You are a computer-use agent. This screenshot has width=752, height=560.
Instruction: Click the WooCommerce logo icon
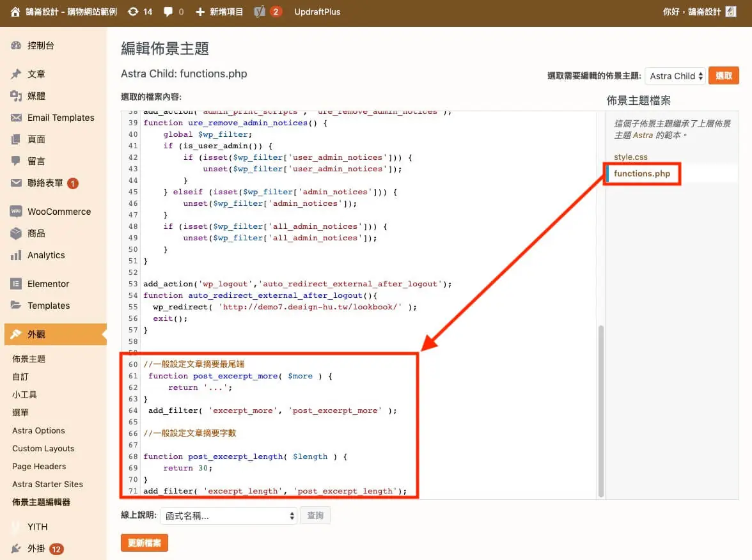tap(16, 211)
